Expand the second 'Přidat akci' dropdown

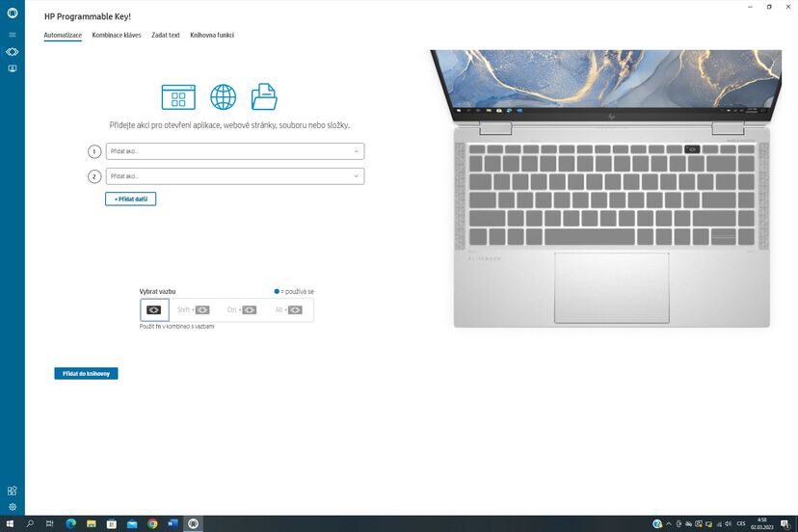235,176
